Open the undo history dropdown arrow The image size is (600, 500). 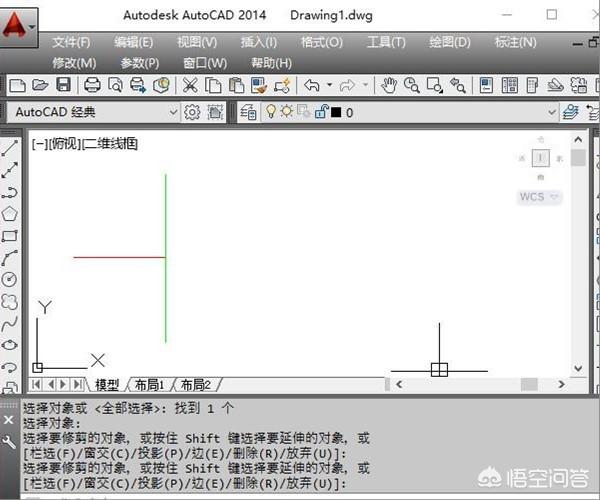(329, 85)
